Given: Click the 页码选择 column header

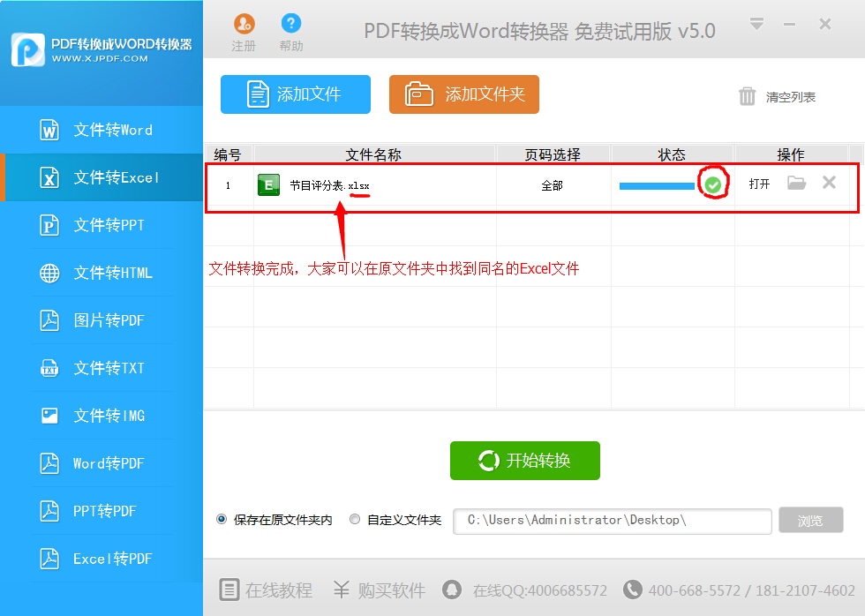Looking at the screenshot, I should pos(553,154).
